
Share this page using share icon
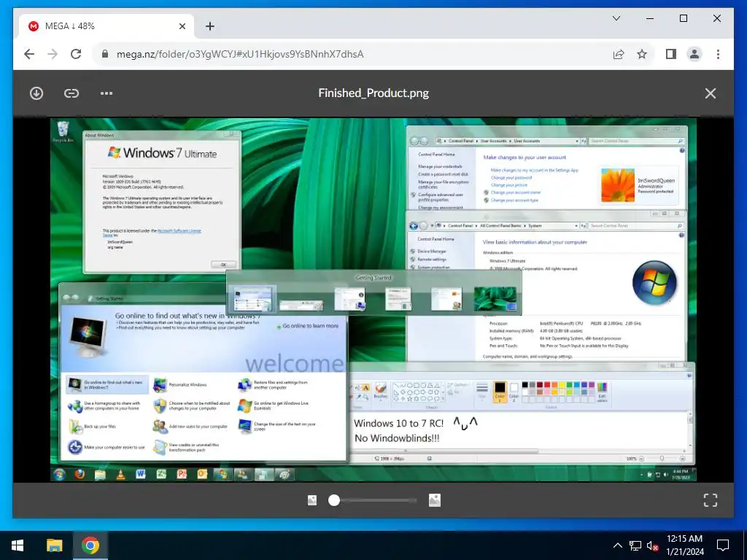tap(619, 54)
